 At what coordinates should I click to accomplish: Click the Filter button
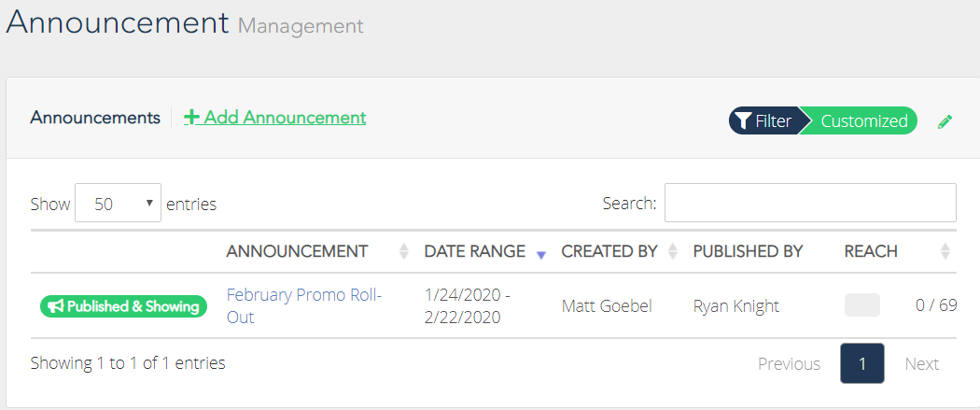763,121
